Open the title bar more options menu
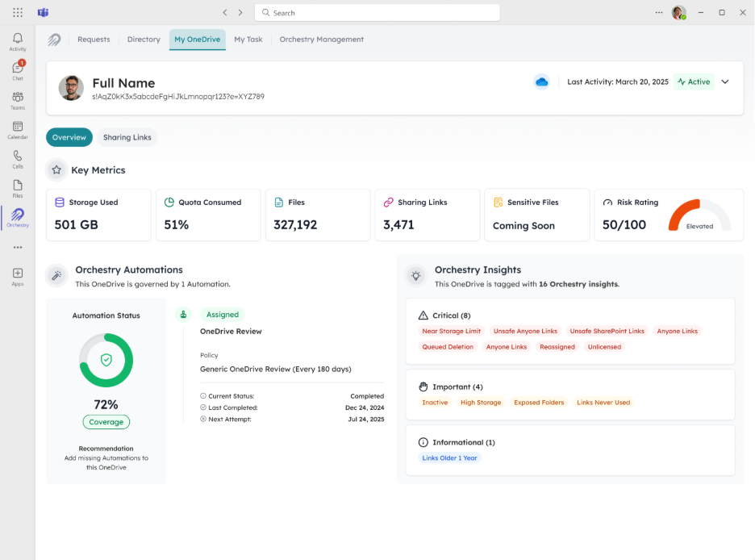 [659, 13]
